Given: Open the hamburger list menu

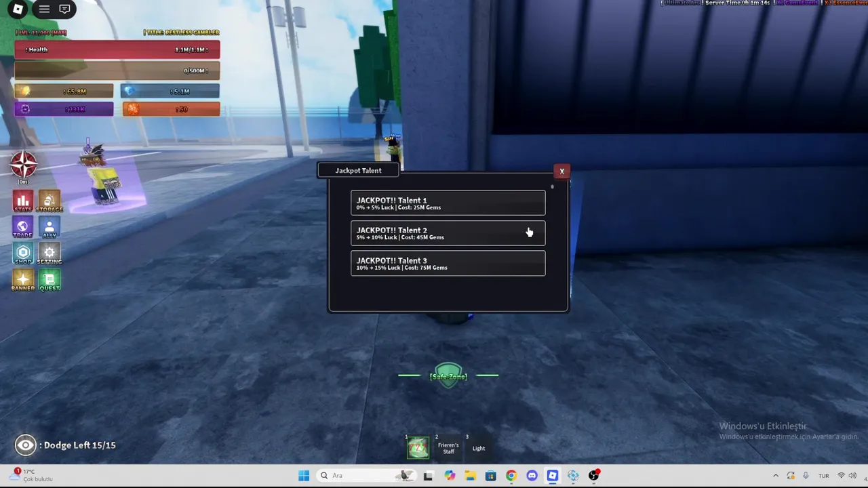Looking at the screenshot, I should tap(44, 9).
